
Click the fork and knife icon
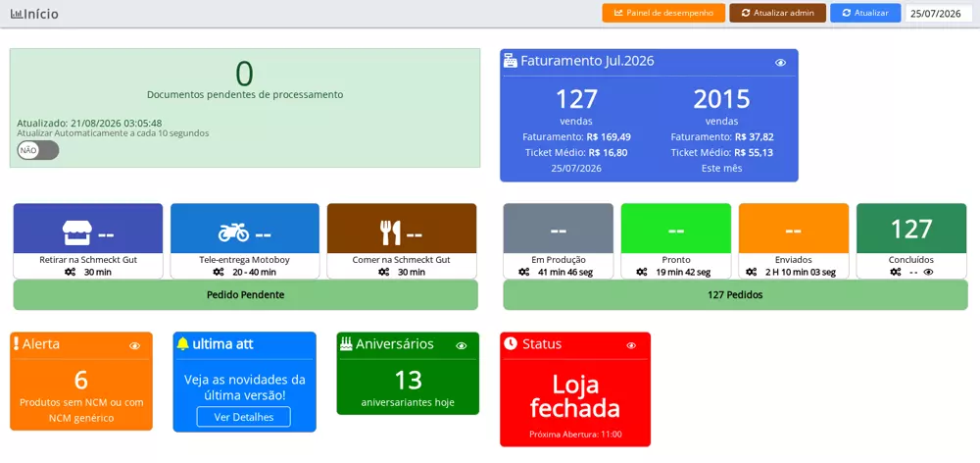tap(391, 233)
